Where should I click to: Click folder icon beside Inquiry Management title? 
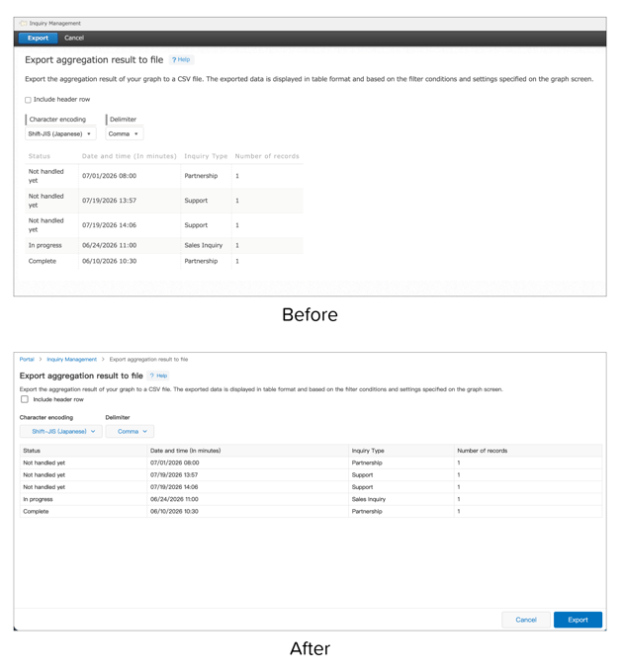pyautogui.click(x=23, y=23)
